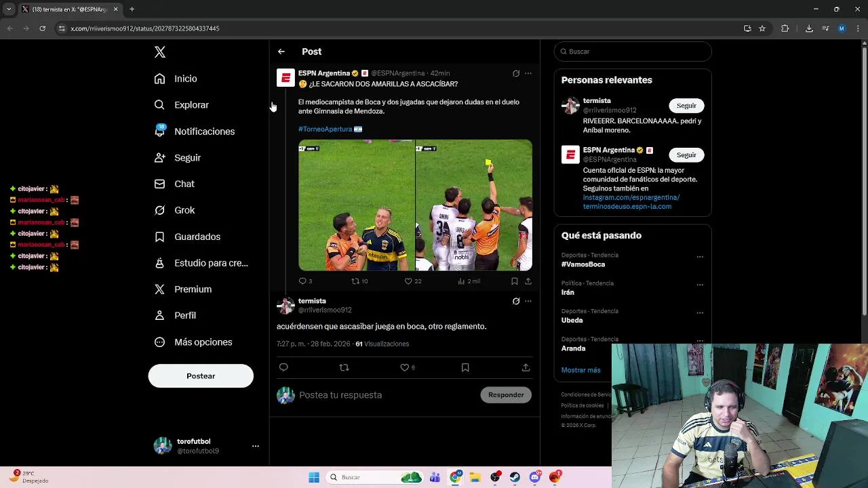Viewport: 868px width, 488px height.
Task: Follow ESPN Argentina with the Seguir button
Action: [x=686, y=155]
